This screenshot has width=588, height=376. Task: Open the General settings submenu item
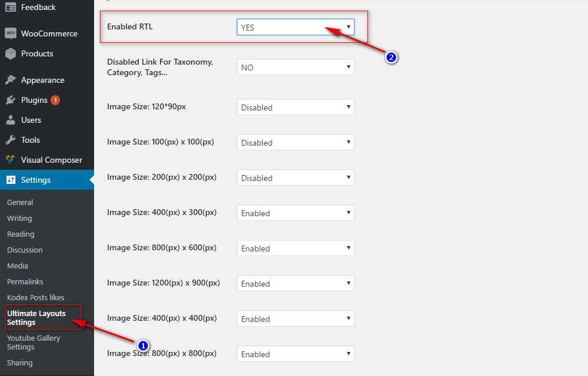click(20, 202)
